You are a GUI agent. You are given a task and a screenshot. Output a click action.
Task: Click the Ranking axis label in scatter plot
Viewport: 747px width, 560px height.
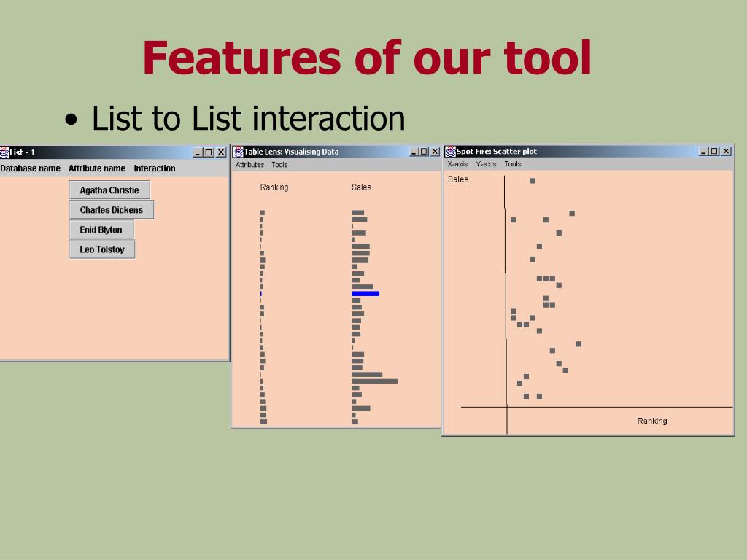coord(652,421)
